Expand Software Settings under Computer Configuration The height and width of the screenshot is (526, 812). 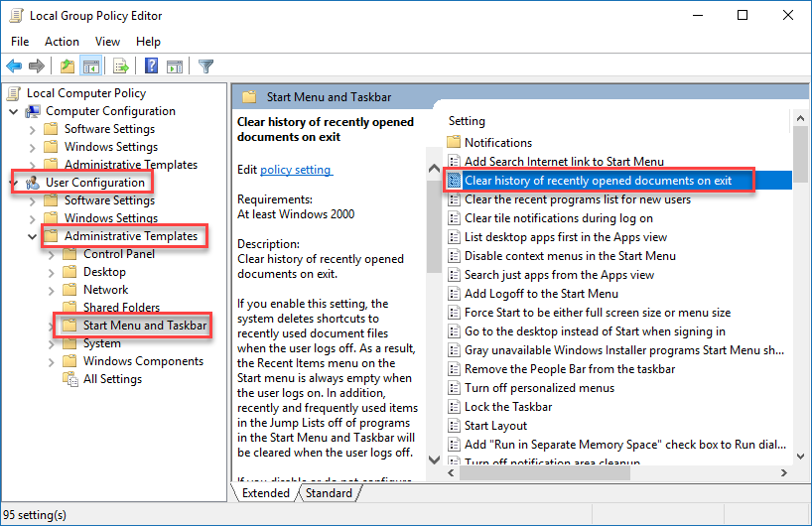pos(32,129)
